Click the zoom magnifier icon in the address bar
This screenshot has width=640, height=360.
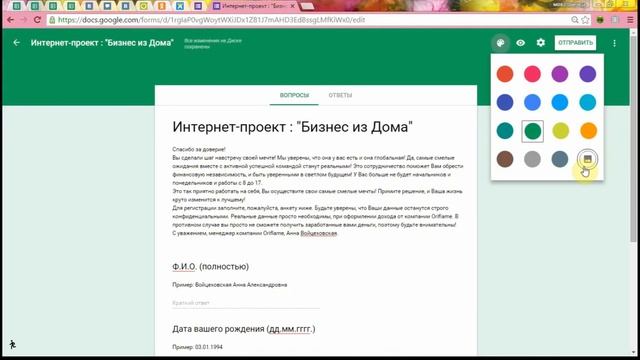(x=575, y=20)
